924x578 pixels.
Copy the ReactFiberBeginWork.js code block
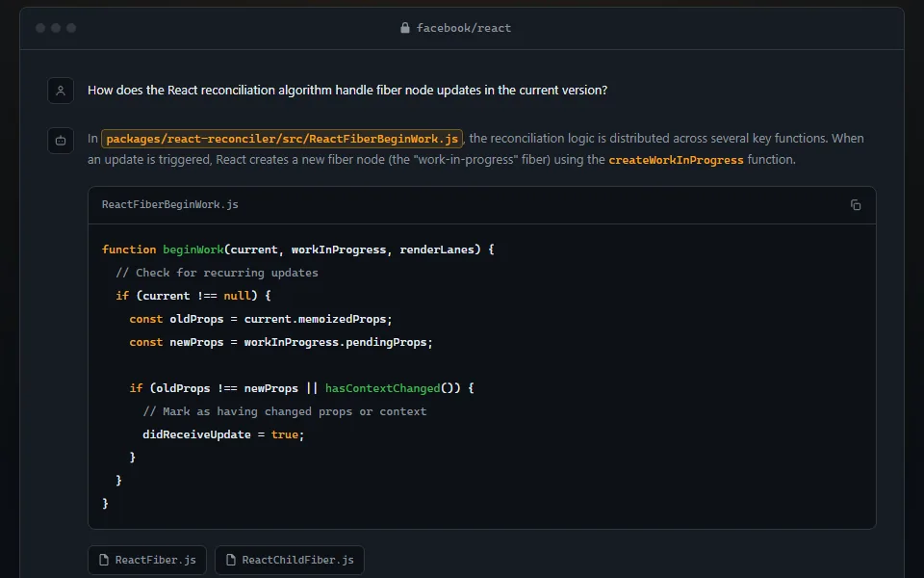(856, 204)
